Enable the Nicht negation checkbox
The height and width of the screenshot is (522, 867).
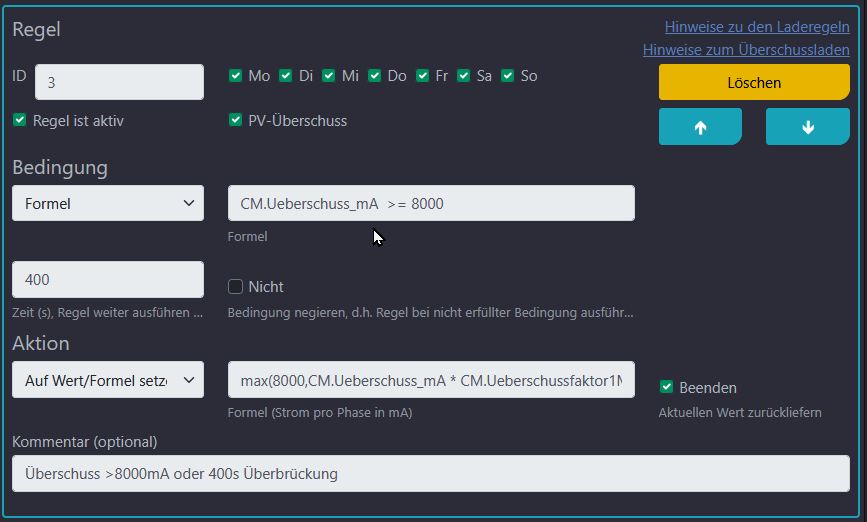236,287
